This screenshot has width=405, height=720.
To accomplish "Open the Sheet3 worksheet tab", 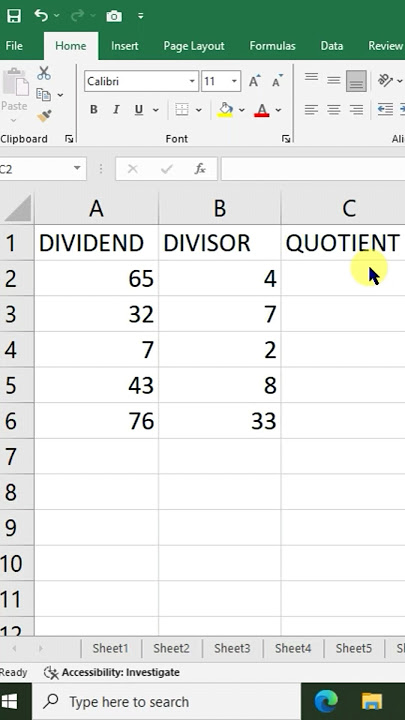I will click(232, 648).
